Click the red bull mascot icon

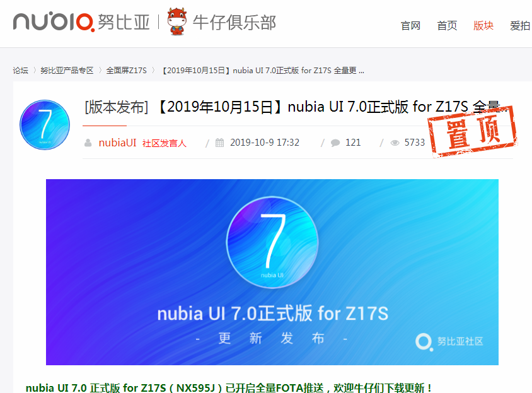click(x=176, y=21)
